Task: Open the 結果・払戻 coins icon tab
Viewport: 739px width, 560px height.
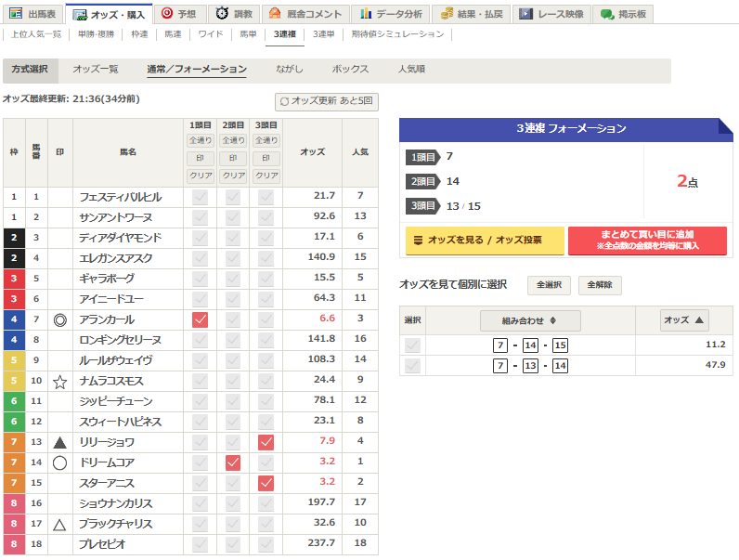Action: (x=473, y=14)
